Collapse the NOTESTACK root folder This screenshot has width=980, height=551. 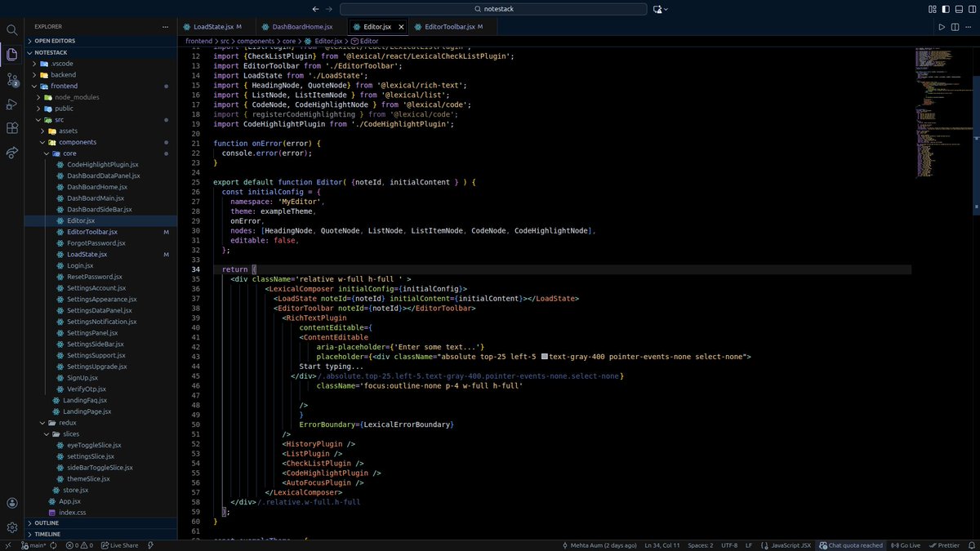point(102,51)
